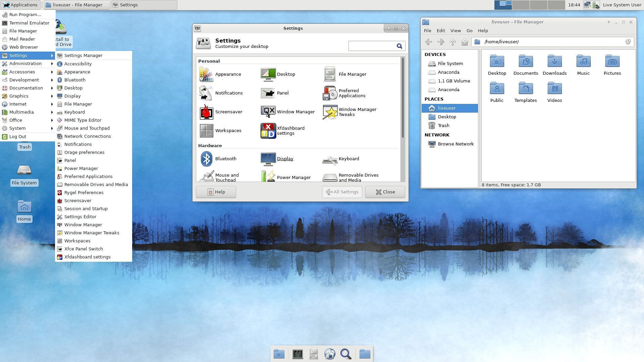Select the Settings menu item
Image resolution: width=644 pixels, height=362 pixels.
[18, 55]
